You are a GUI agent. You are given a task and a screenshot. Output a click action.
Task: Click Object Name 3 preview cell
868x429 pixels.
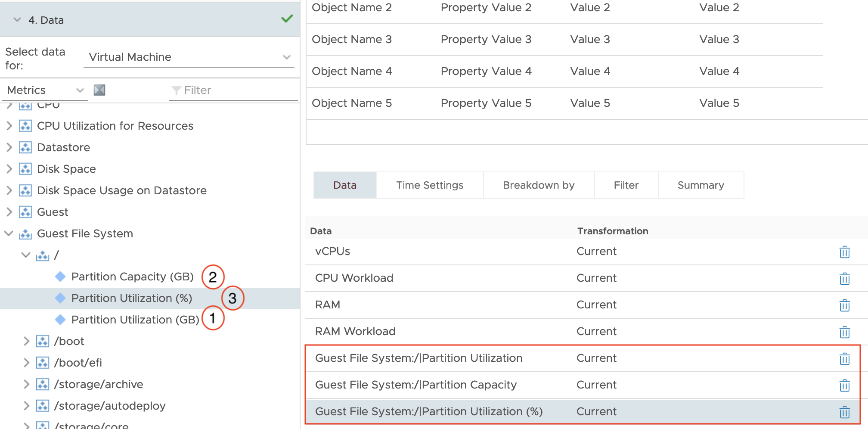click(352, 39)
